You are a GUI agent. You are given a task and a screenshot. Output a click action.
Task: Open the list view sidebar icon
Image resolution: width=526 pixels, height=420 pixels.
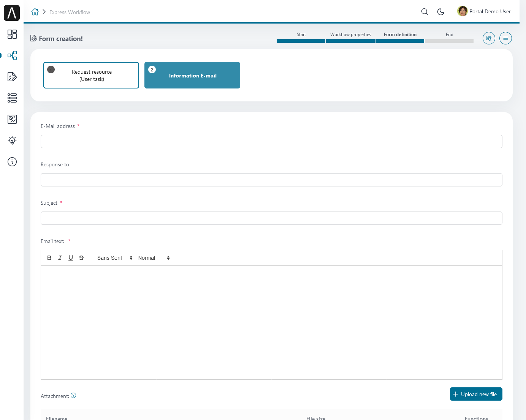[12, 98]
